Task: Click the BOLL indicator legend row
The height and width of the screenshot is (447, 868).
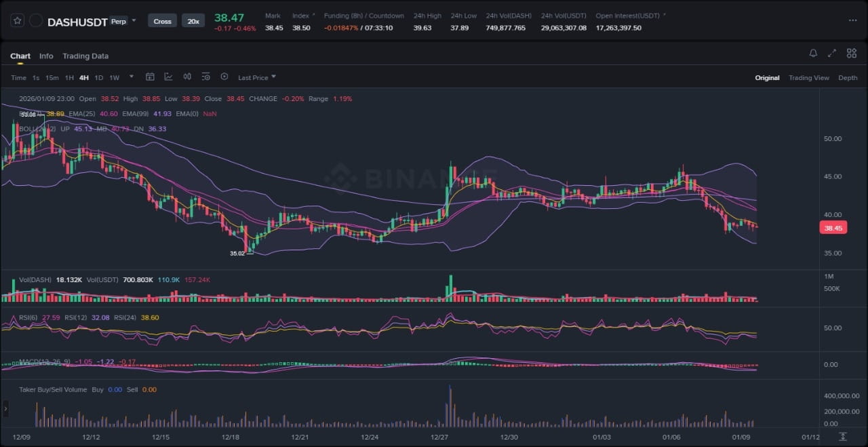Action: tap(93, 129)
